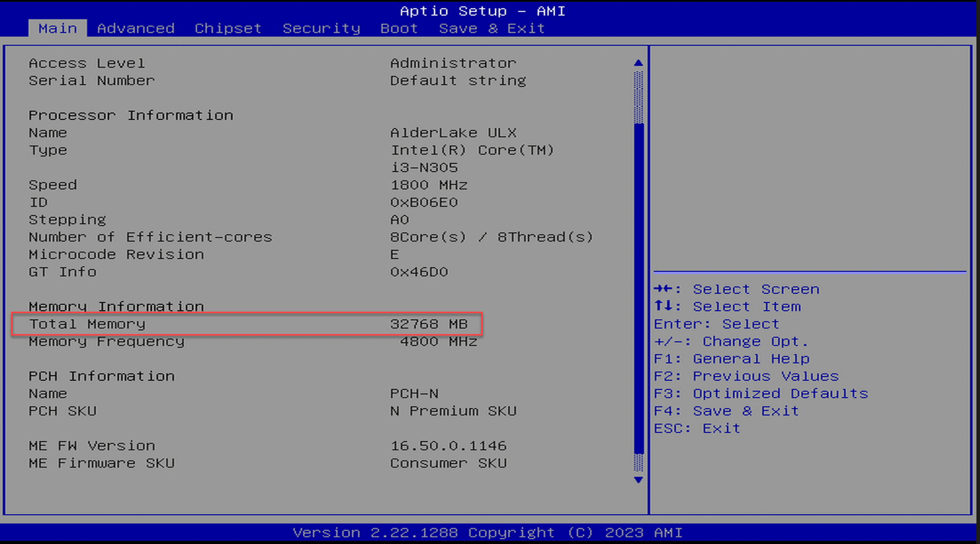Select the processor Type label
The image size is (980, 544).
[48, 151]
